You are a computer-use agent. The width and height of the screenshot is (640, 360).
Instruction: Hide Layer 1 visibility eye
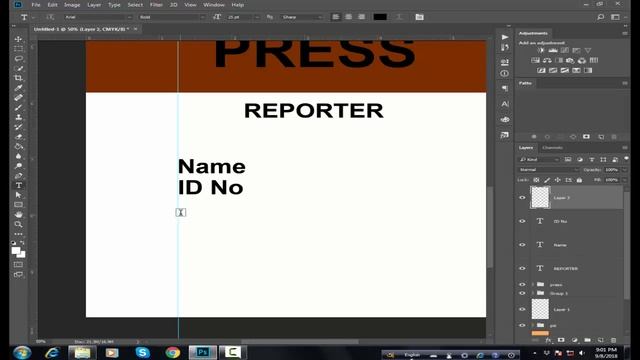tap(522, 309)
